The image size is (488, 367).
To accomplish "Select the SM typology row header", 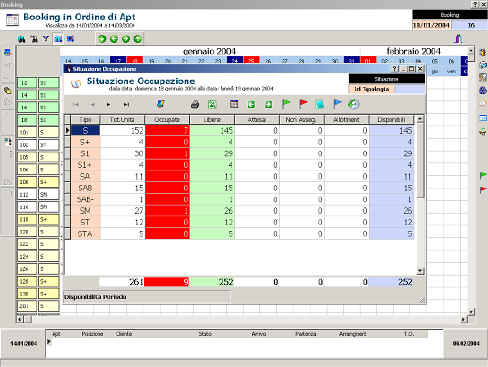I will pyautogui.click(x=85, y=211).
